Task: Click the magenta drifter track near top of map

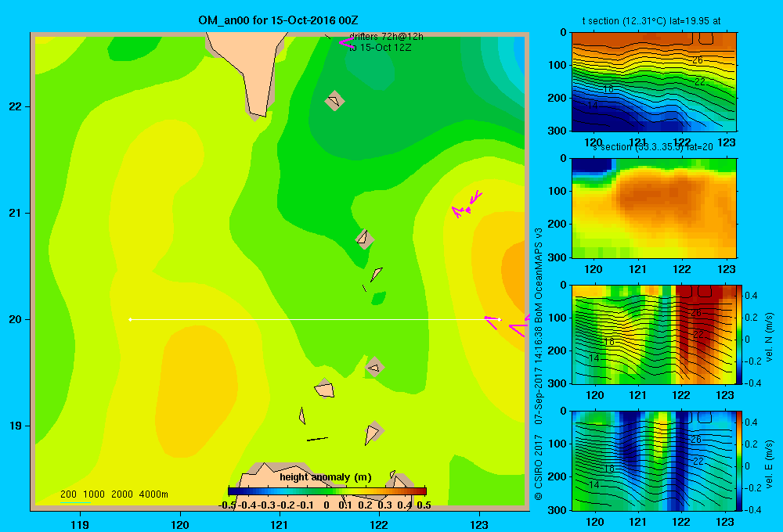Action: pyautogui.click(x=346, y=43)
